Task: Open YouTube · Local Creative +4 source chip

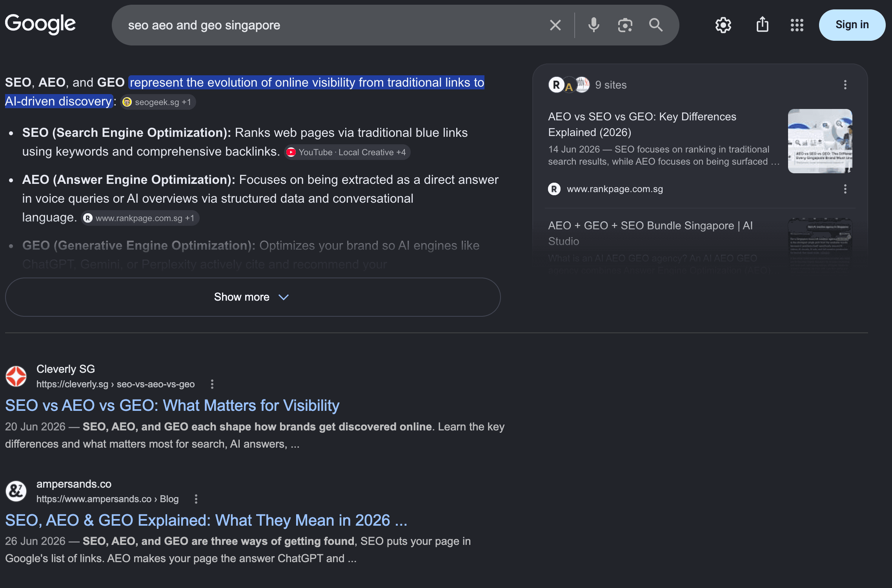Action: [347, 152]
